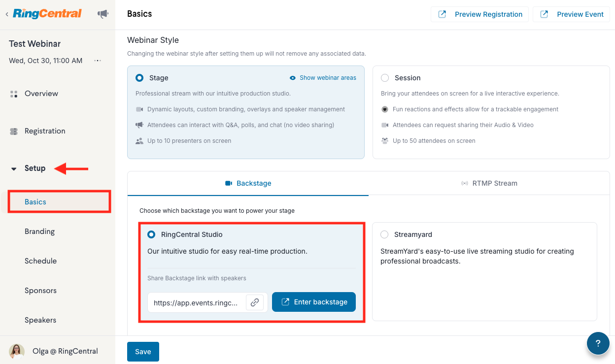Click the Save button
The width and height of the screenshot is (615, 364).
(x=143, y=352)
